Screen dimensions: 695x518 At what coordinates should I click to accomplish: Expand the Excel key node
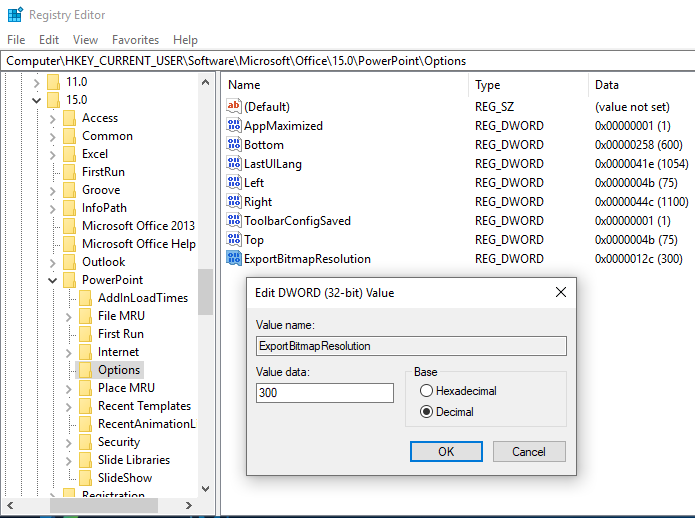tap(53, 155)
